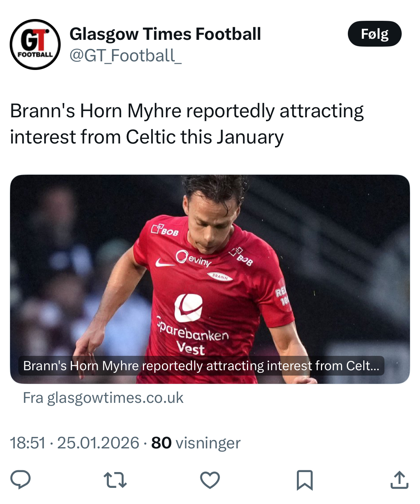Click the headline caption overlay on image
This screenshot has width=420, height=504.
click(201, 366)
